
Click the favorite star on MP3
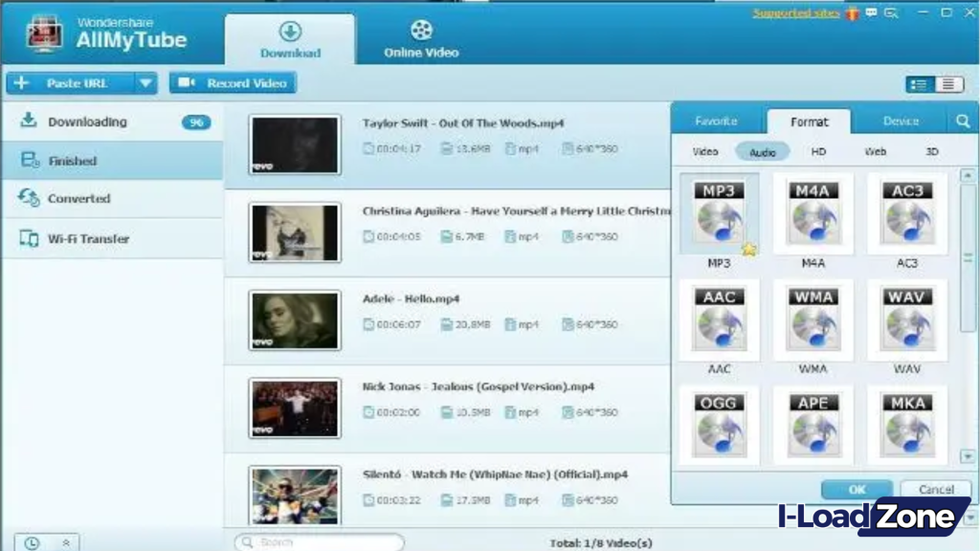748,250
